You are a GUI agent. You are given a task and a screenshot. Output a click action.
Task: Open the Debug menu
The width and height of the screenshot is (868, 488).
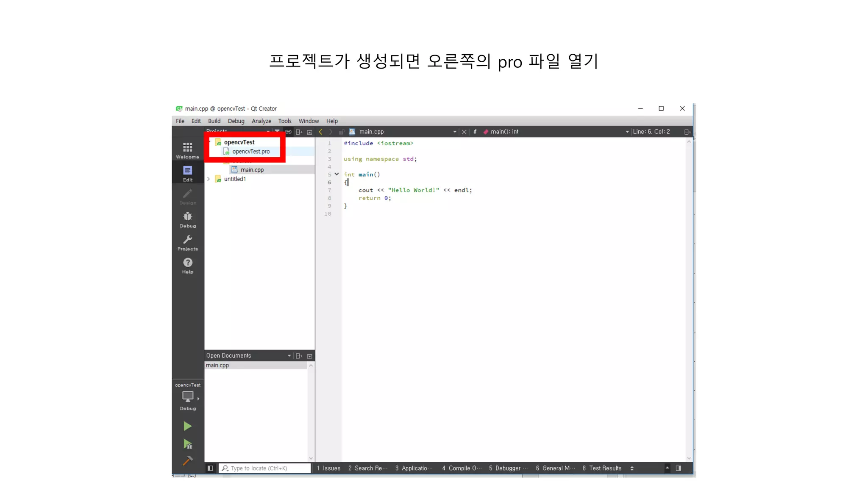236,121
